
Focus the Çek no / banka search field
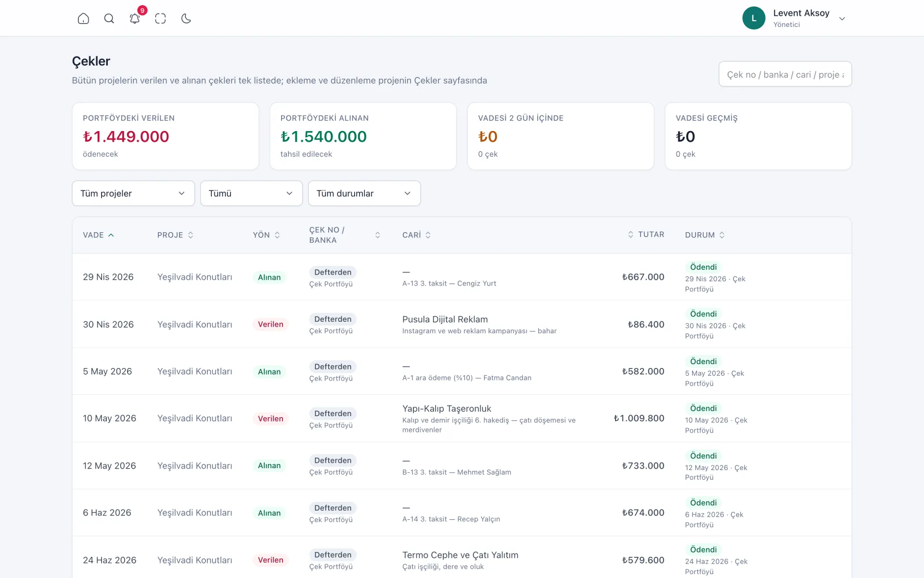[x=785, y=74]
